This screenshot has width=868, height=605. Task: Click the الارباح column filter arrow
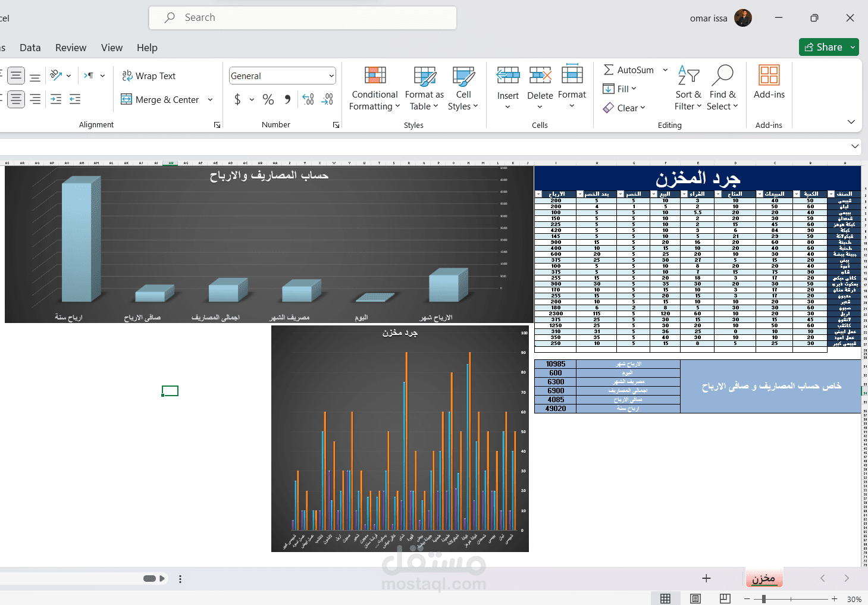click(x=538, y=194)
